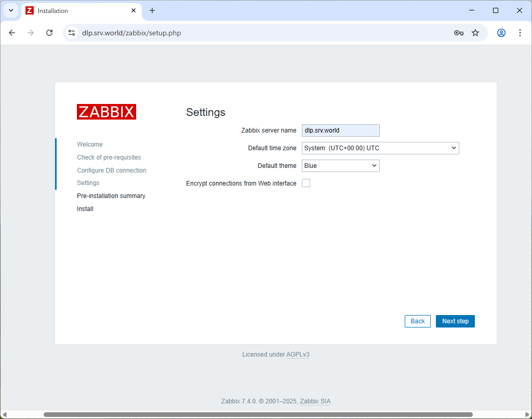Click the Next step button
The height and width of the screenshot is (419, 532).
click(455, 321)
